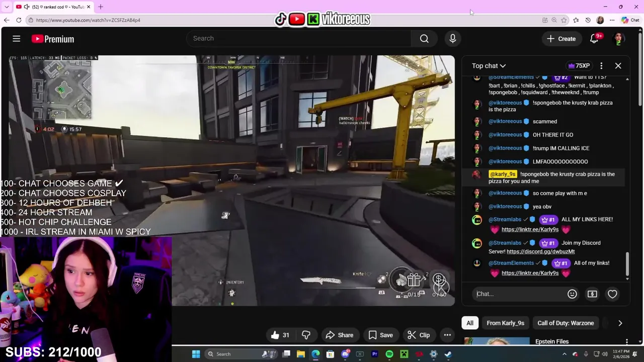Open a new browser tab
This screenshot has height=362, width=644.
100,7
